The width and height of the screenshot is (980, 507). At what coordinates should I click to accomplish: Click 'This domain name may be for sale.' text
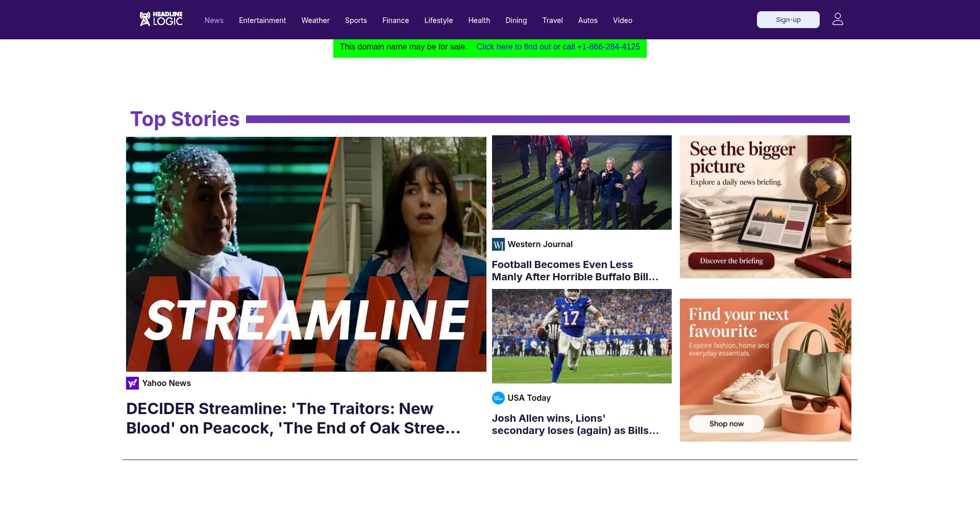[403, 47]
